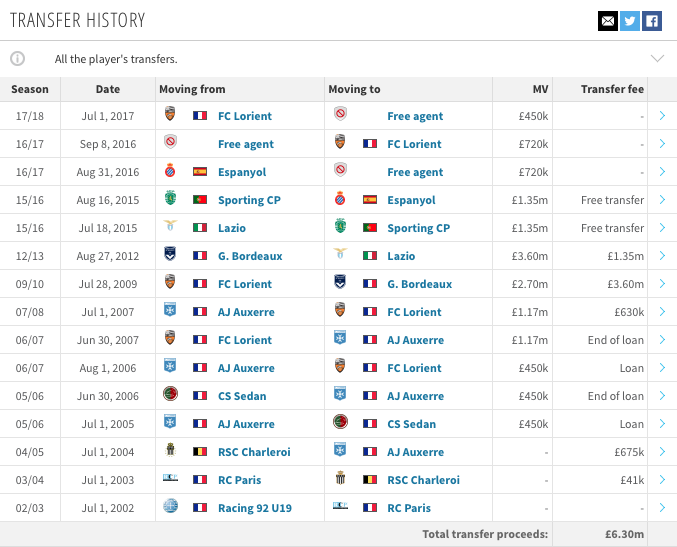Collapse the transfer info box chevron

(657, 58)
